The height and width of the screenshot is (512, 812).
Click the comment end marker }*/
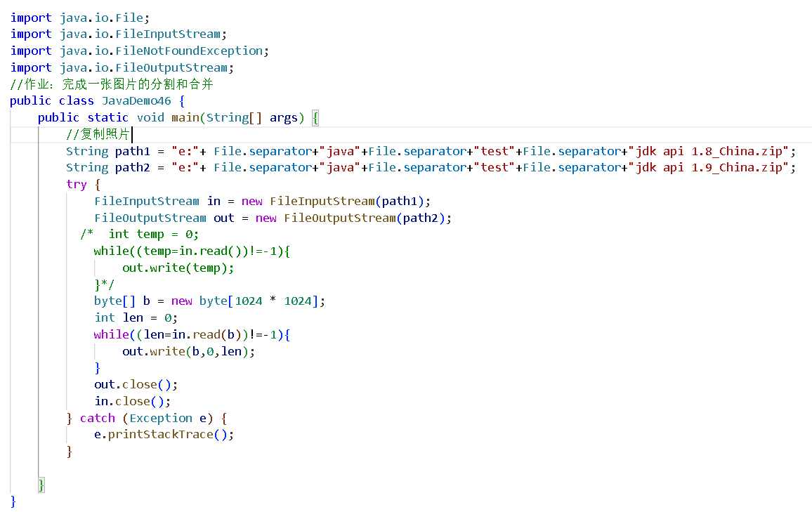(104, 284)
